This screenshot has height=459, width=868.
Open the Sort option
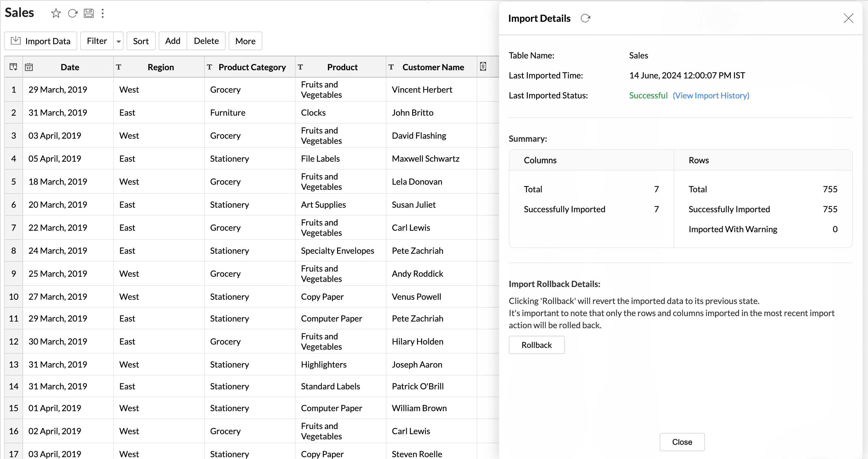click(x=141, y=41)
